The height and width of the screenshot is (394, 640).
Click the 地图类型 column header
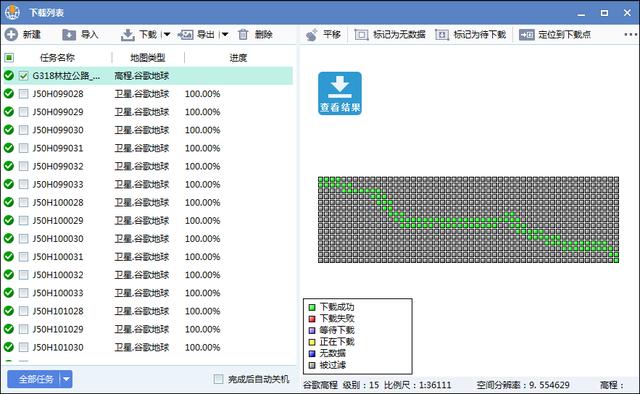point(148,58)
